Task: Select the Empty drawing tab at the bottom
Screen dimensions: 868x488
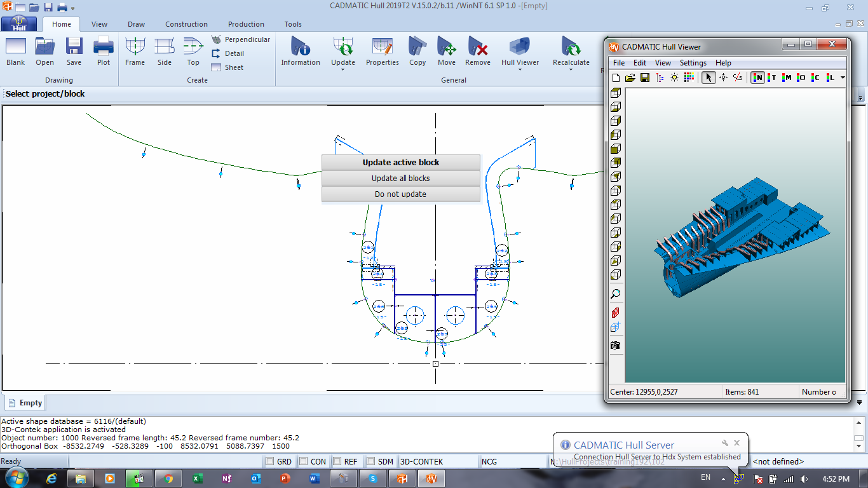Action: (25, 402)
